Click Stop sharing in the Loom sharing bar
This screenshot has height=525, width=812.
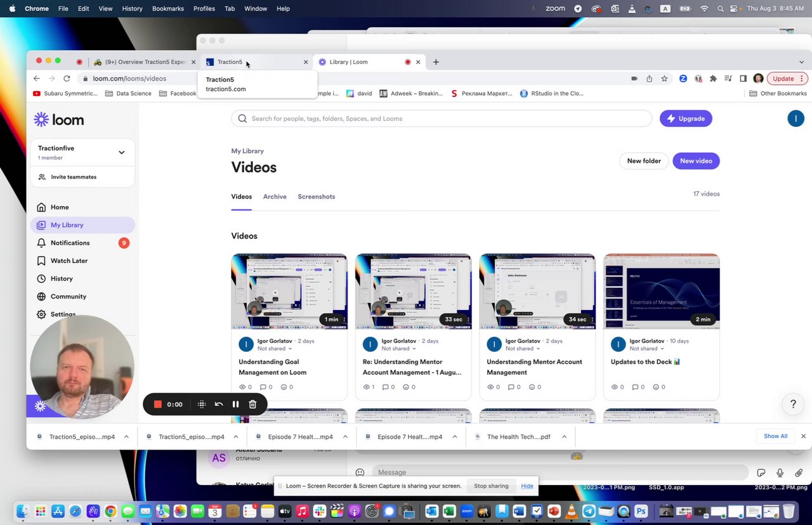coord(491,486)
